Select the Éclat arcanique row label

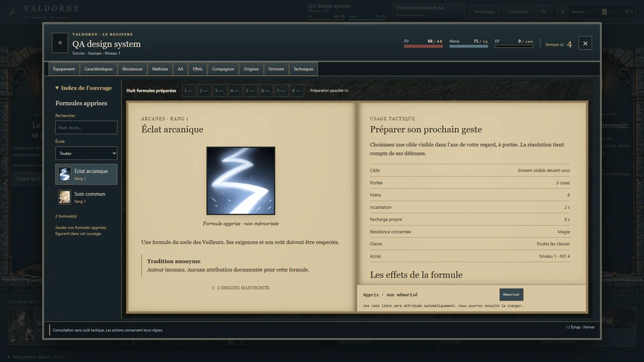point(91,171)
